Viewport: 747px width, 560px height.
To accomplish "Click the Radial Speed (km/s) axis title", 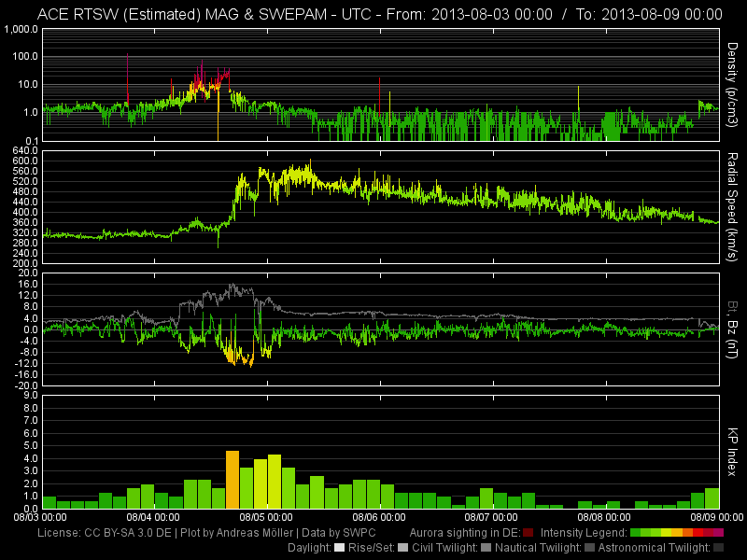I will point(733,205).
